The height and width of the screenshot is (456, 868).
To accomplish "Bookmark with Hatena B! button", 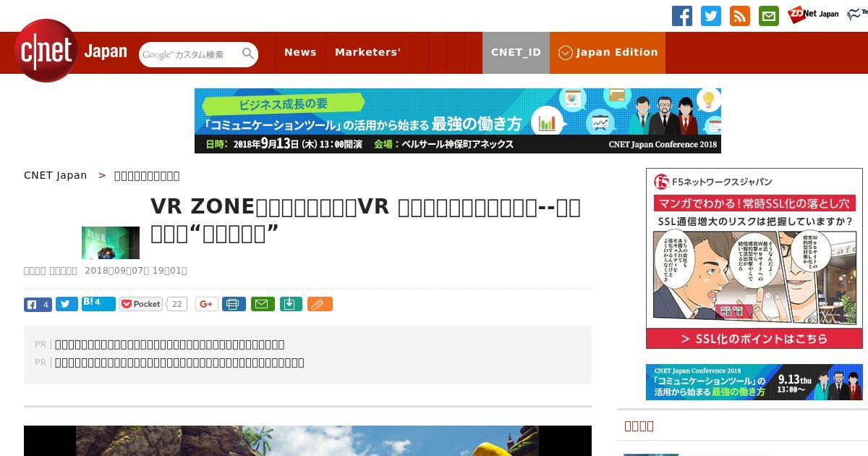I will (98, 304).
